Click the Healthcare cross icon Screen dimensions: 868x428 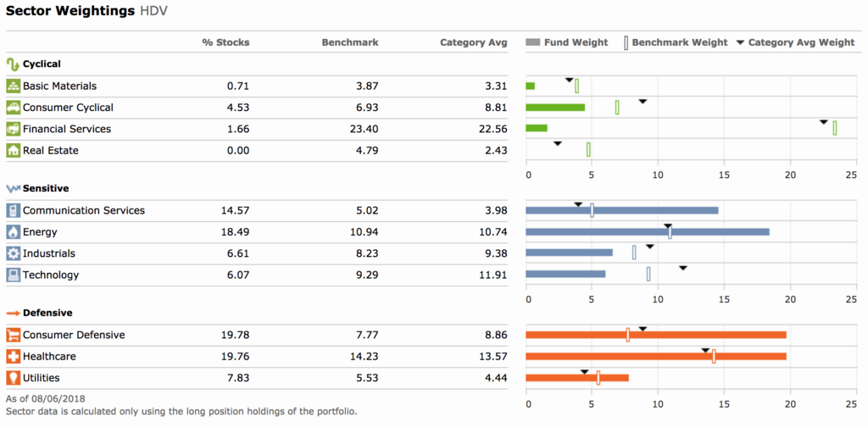13,357
